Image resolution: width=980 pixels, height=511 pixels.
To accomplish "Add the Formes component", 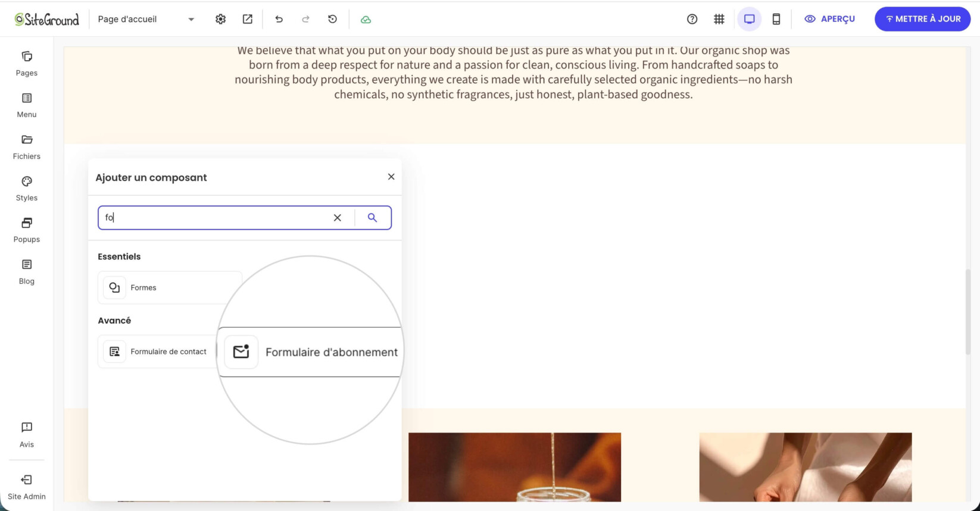I will click(x=170, y=287).
